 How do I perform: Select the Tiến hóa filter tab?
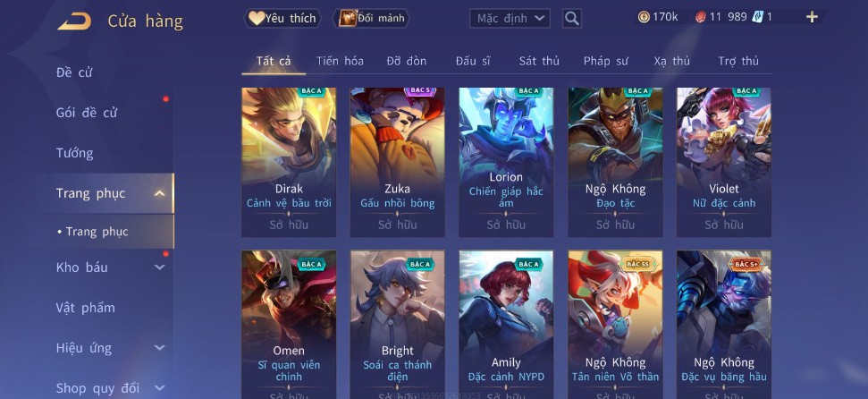pos(340,61)
